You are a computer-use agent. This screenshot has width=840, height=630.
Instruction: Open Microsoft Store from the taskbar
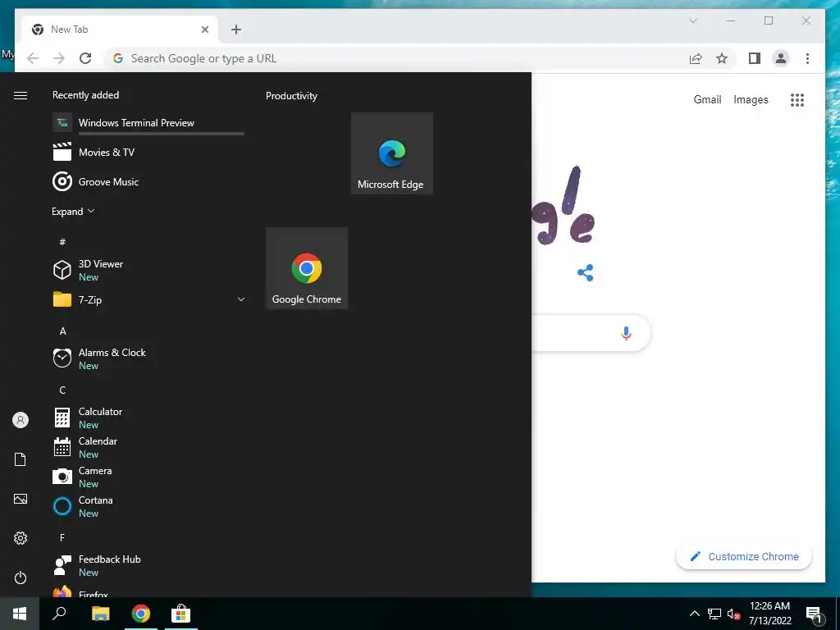click(181, 614)
